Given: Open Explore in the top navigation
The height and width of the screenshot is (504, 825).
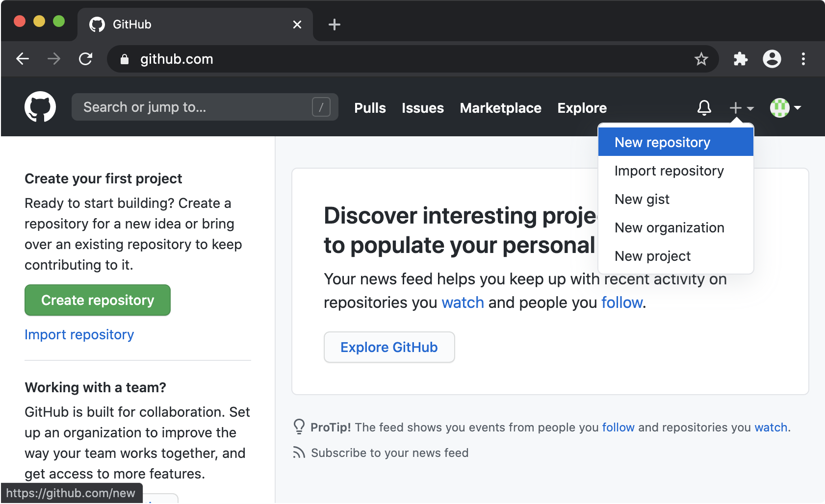Looking at the screenshot, I should (582, 108).
